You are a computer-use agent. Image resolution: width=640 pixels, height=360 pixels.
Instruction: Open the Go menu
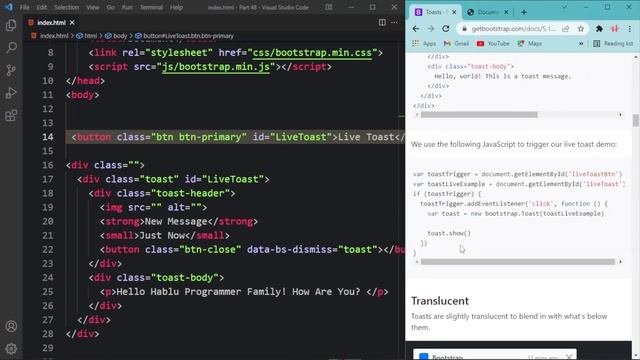click(x=110, y=7)
